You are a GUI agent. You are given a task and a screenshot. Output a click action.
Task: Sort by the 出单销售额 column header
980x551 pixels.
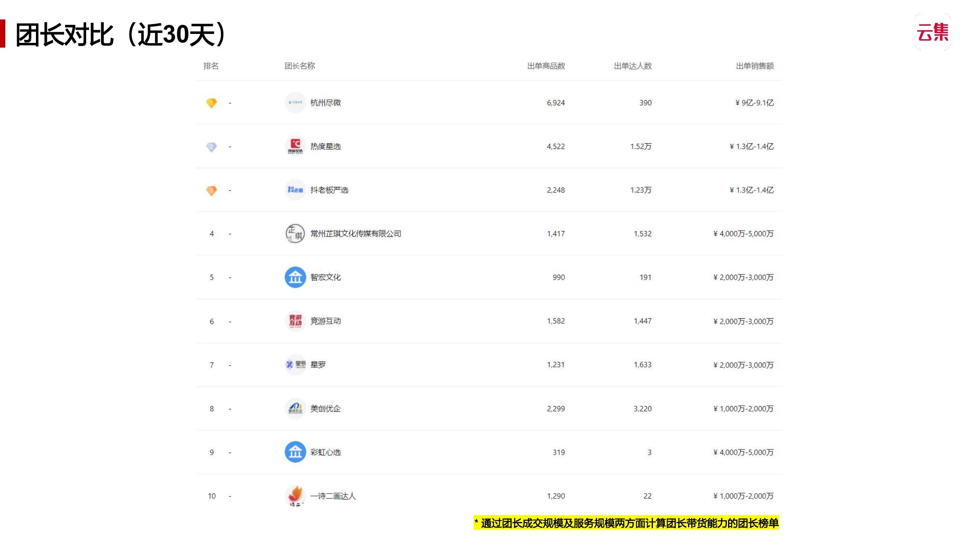click(x=755, y=66)
